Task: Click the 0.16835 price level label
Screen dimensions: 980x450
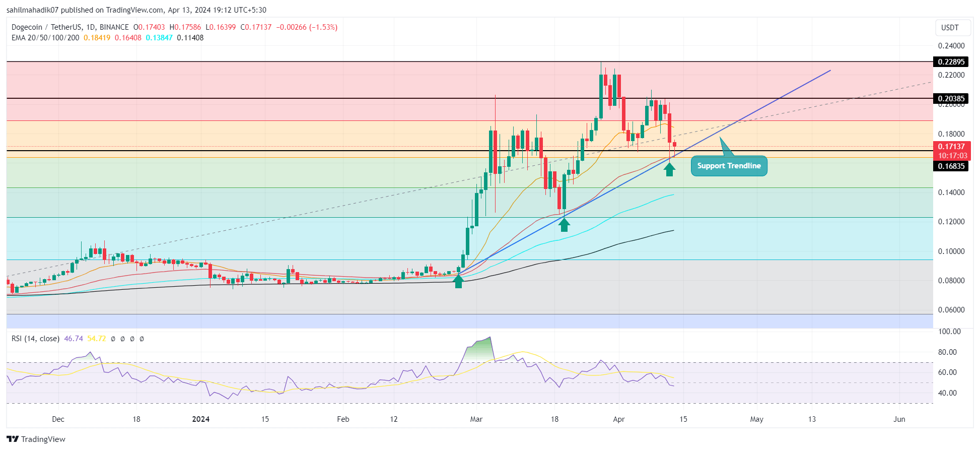Action: [951, 166]
